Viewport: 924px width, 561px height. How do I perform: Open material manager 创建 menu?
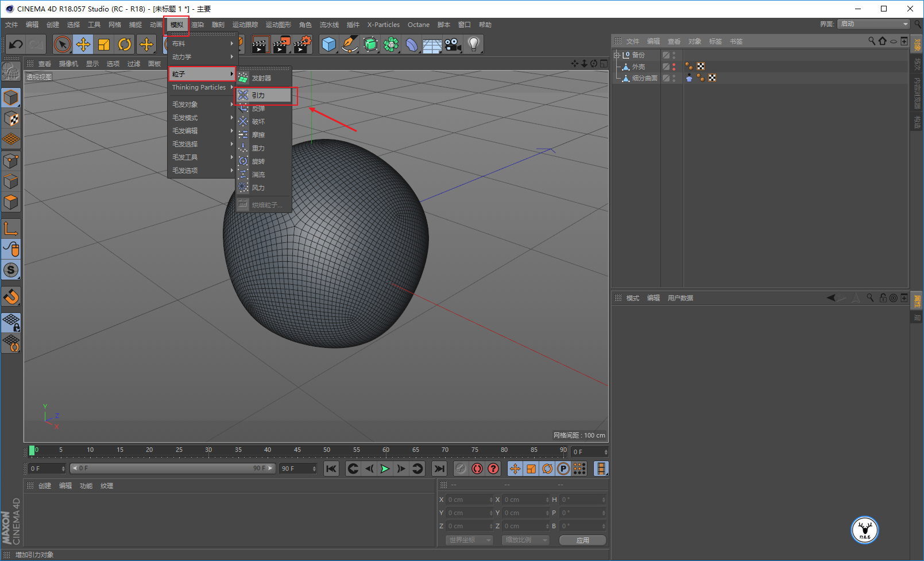pos(45,486)
